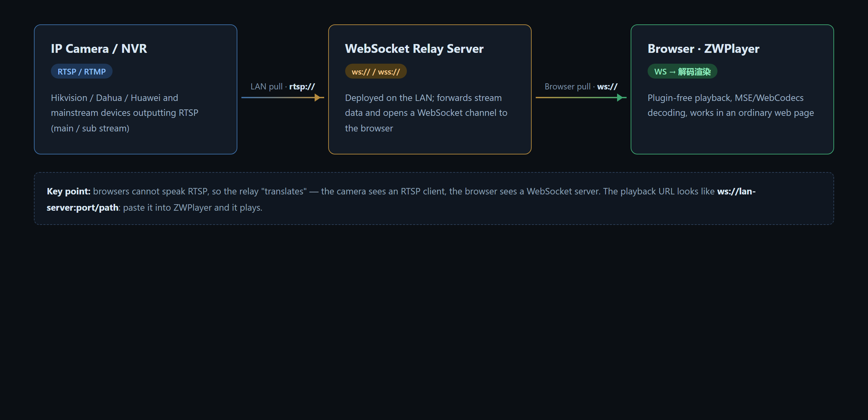
Task: Select the 'WS → 解码渲染' badge
Action: [x=682, y=71]
